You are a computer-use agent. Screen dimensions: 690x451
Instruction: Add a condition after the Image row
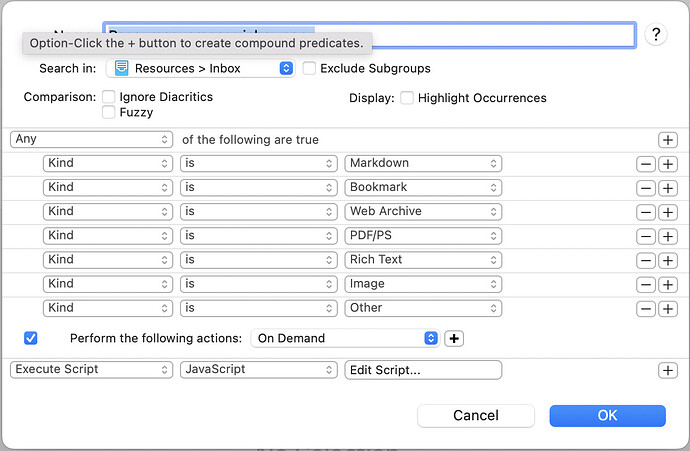point(668,285)
